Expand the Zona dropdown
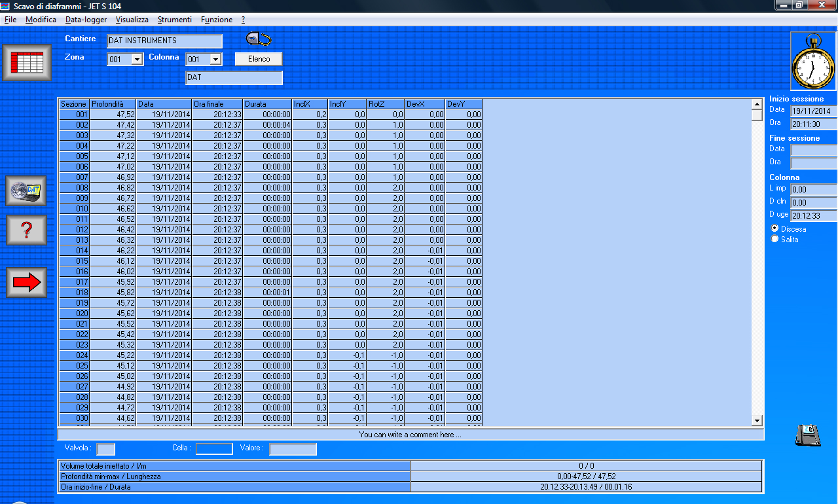Viewport: 838px width, 504px height. point(137,60)
